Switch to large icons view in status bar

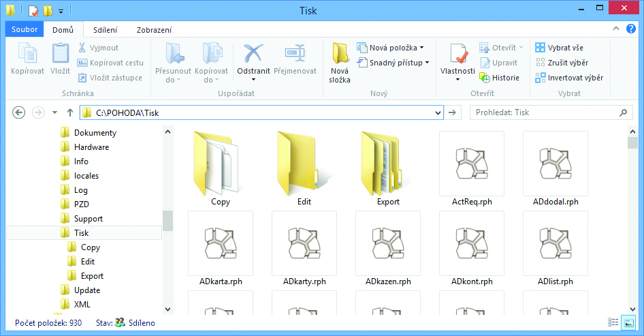(x=629, y=323)
